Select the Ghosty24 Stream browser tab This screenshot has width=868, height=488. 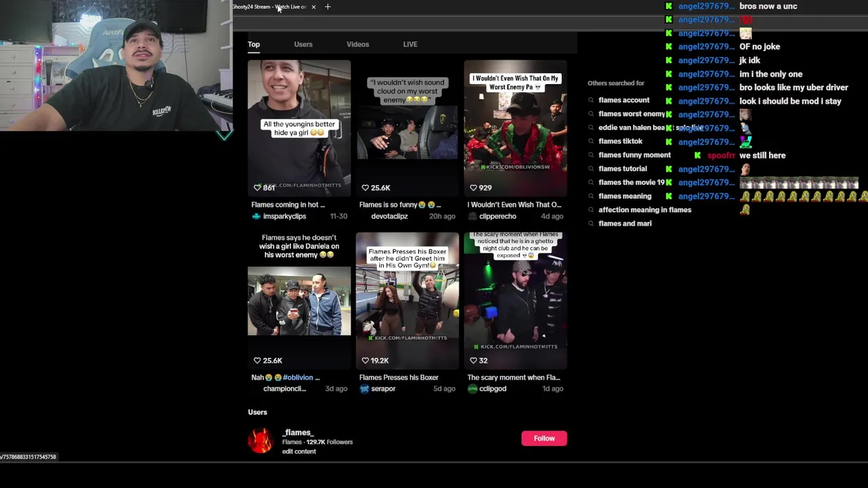coord(270,7)
